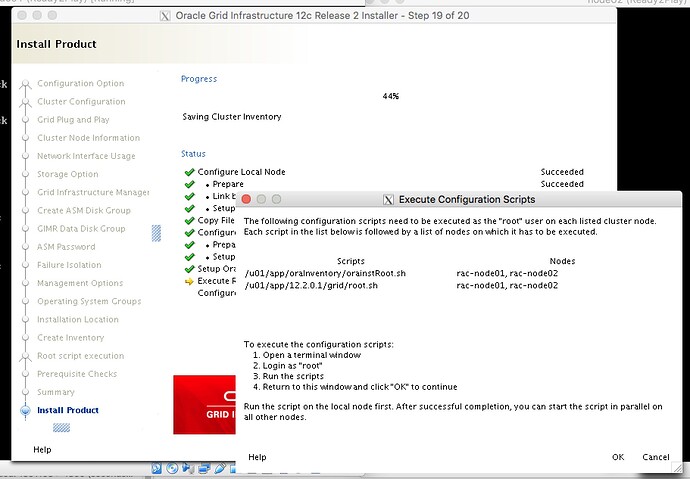Click green checkmark beside Configure Local Node
The width and height of the screenshot is (690, 479).
pos(189,172)
